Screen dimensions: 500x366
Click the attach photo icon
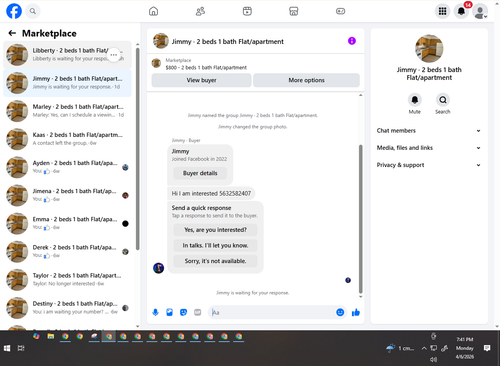point(169,312)
